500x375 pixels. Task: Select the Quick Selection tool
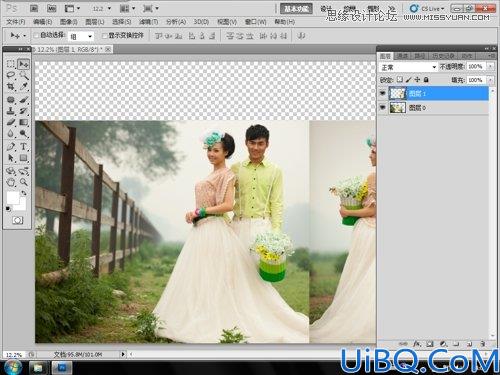[x=23, y=75]
